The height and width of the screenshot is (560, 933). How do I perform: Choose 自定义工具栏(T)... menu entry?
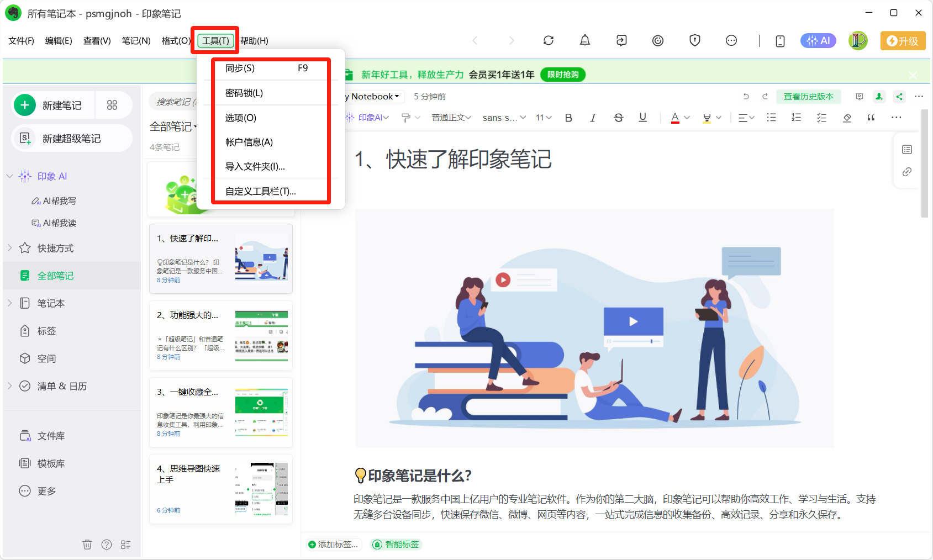pos(271,191)
